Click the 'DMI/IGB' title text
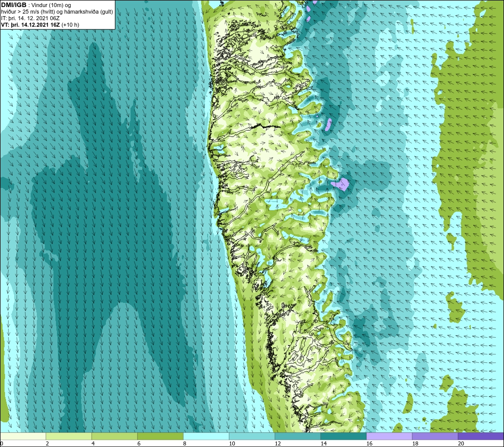The height and width of the screenshot is (447, 504). pyautogui.click(x=14, y=5)
